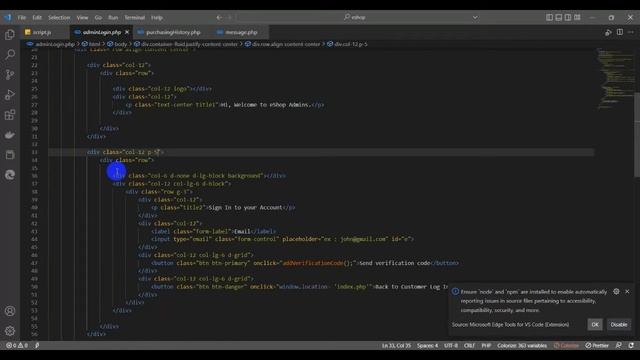Open the Extensions view

click(x=10, y=115)
